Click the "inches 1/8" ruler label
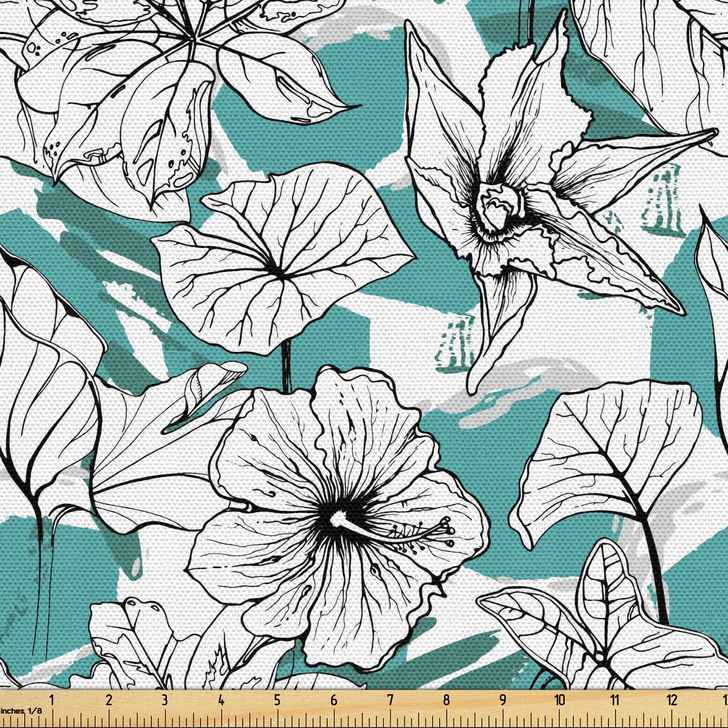The image size is (728, 728). pyautogui.click(x=21, y=710)
